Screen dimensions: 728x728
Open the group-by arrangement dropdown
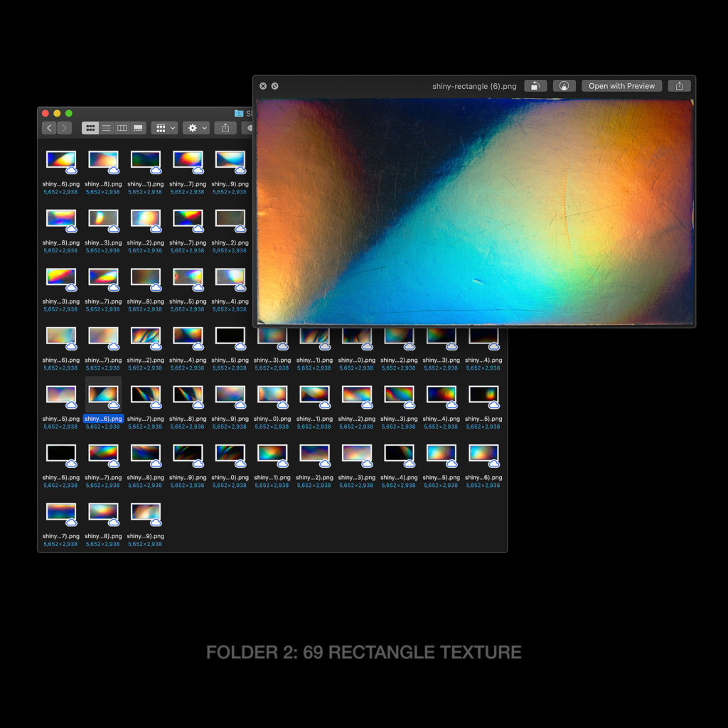[x=165, y=128]
